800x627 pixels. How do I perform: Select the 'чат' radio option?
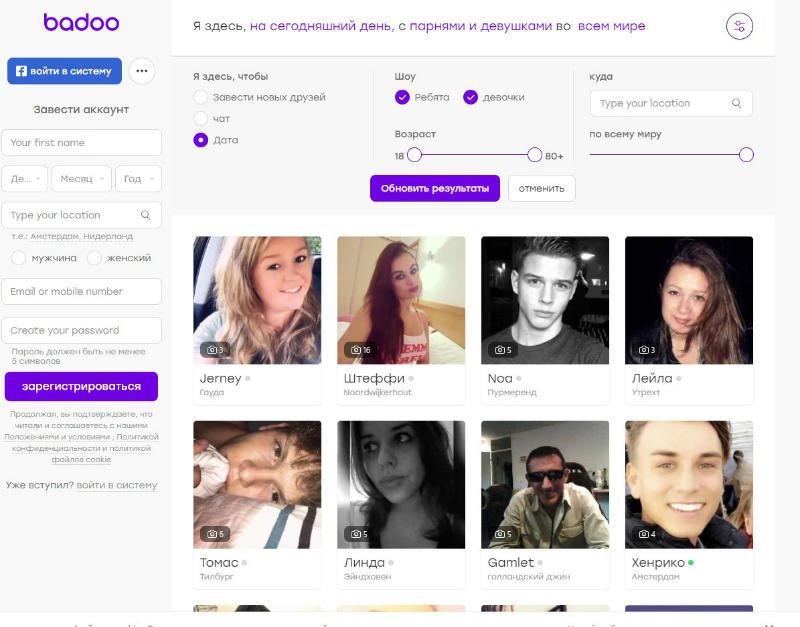coord(201,118)
